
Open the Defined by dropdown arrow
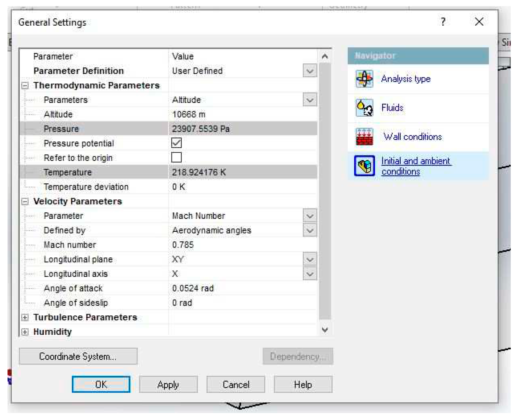tap(309, 230)
